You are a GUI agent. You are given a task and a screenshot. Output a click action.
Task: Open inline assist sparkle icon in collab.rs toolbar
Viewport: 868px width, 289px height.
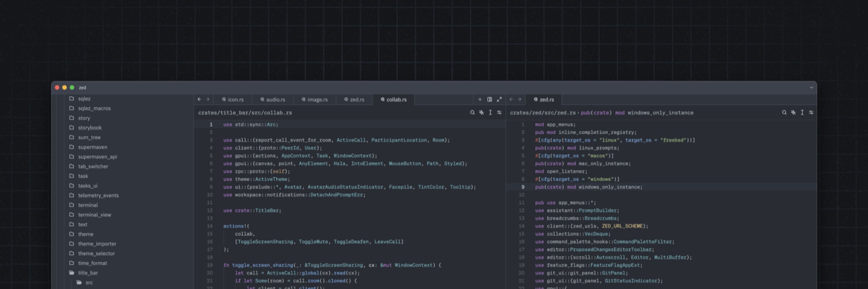coord(481,112)
